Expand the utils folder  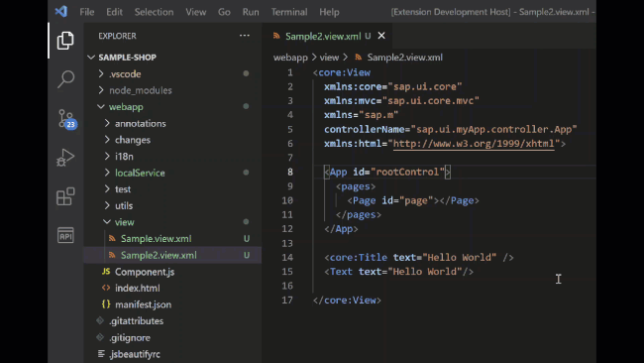[107, 205]
